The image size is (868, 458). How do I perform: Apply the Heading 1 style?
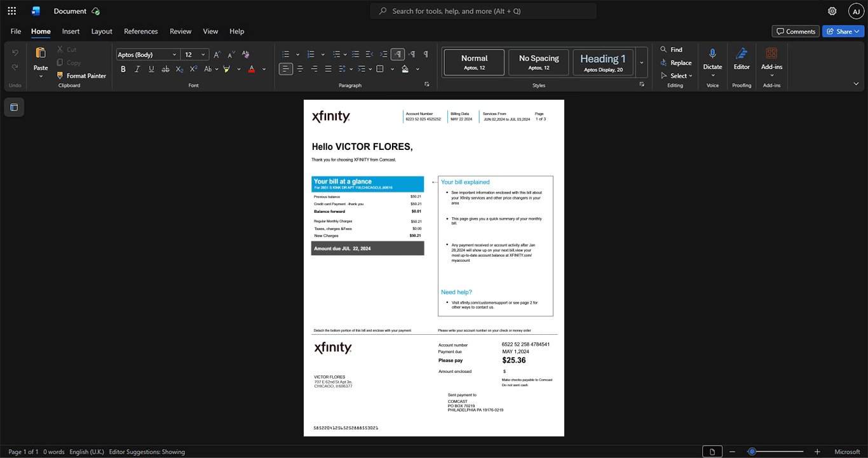pyautogui.click(x=604, y=62)
